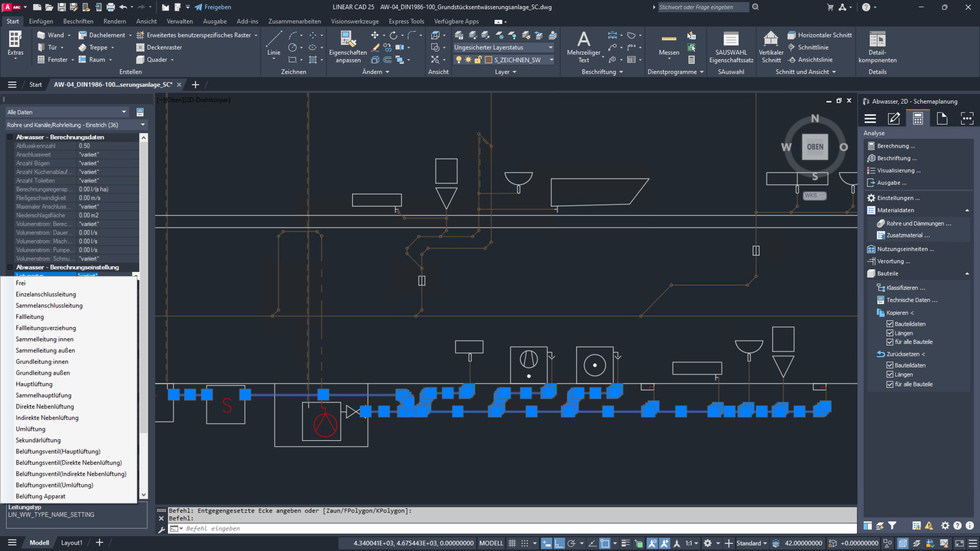Click the dotted frame tab in Abwasser panel
The width and height of the screenshot is (980, 551).
click(x=967, y=118)
